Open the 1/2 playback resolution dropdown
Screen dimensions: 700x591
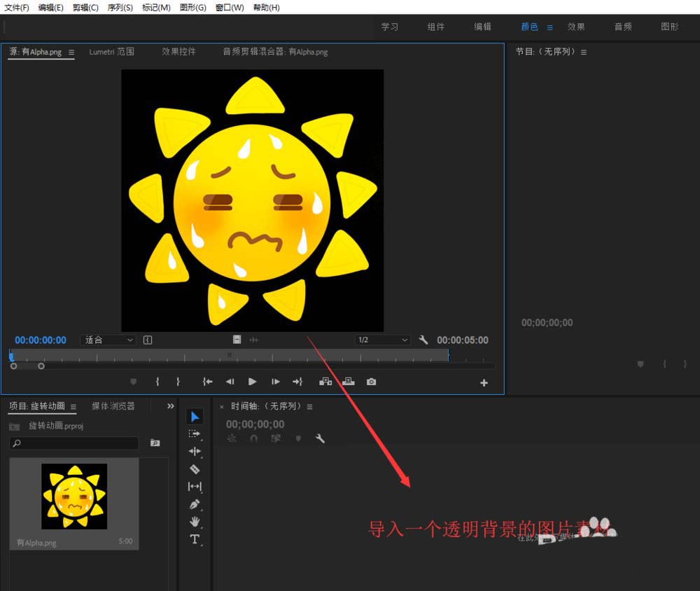[x=381, y=339]
